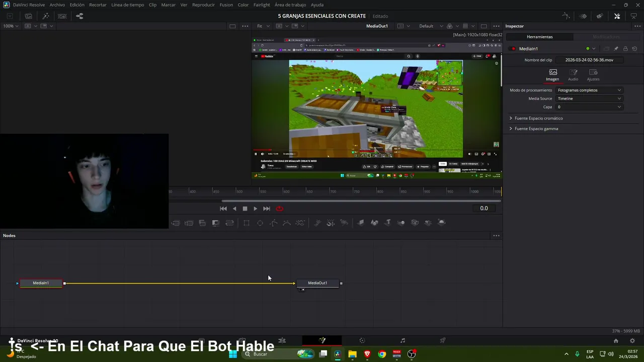Add an Ellipse mask tool
This screenshot has width=644, height=362.
(x=260, y=223)
